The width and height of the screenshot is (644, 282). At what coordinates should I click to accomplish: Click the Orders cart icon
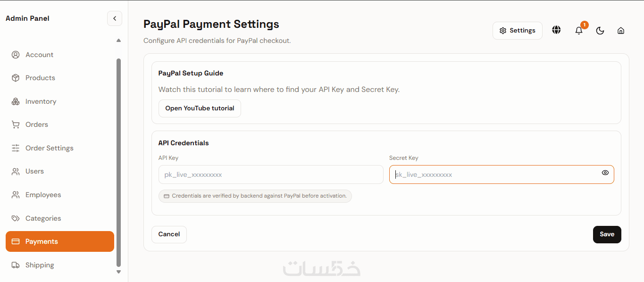pos(16,124)
